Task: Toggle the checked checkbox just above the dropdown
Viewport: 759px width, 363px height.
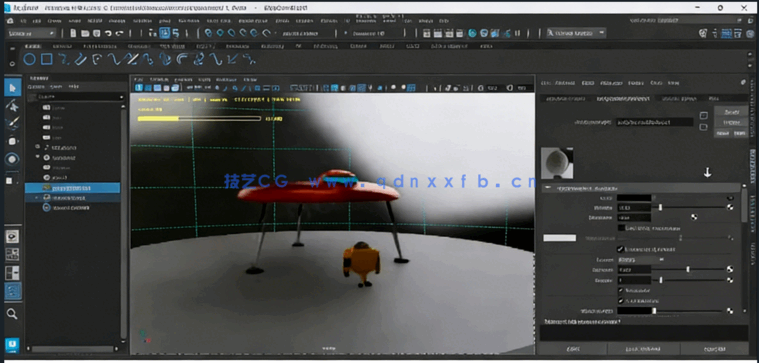Action: click(620, 249)
